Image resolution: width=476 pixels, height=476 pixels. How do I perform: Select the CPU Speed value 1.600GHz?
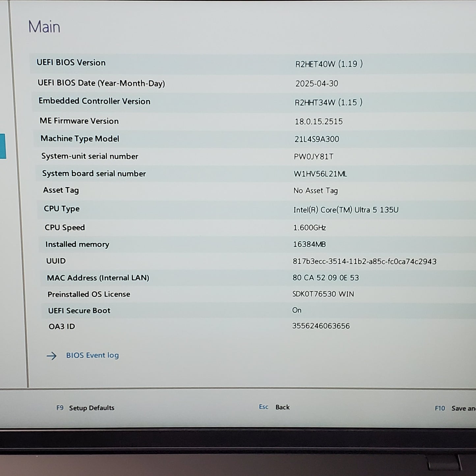[x=309, y=227]
